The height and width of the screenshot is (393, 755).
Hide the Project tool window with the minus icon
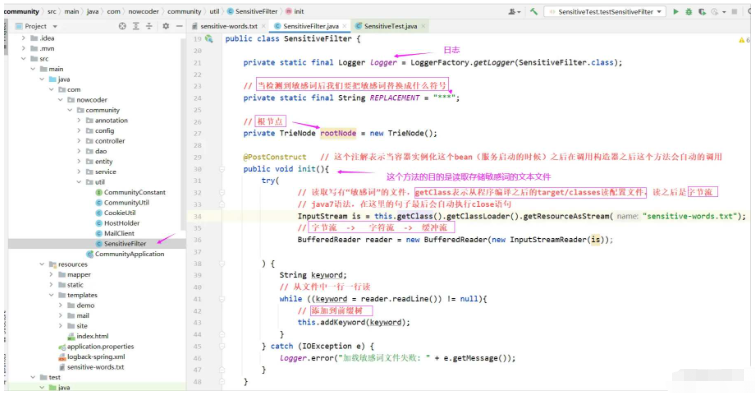(179, 26)
